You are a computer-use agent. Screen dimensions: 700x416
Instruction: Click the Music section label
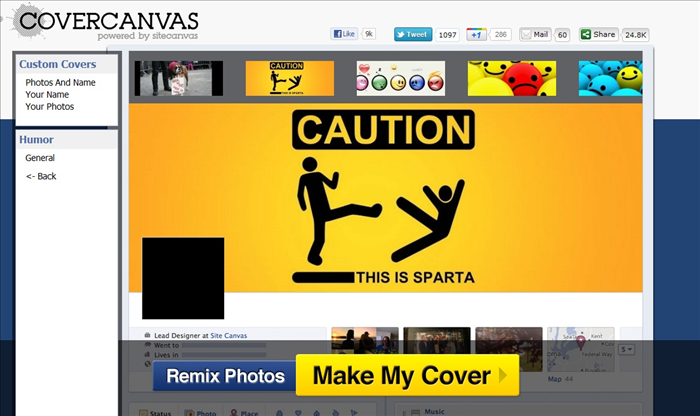tap(434, 412)
